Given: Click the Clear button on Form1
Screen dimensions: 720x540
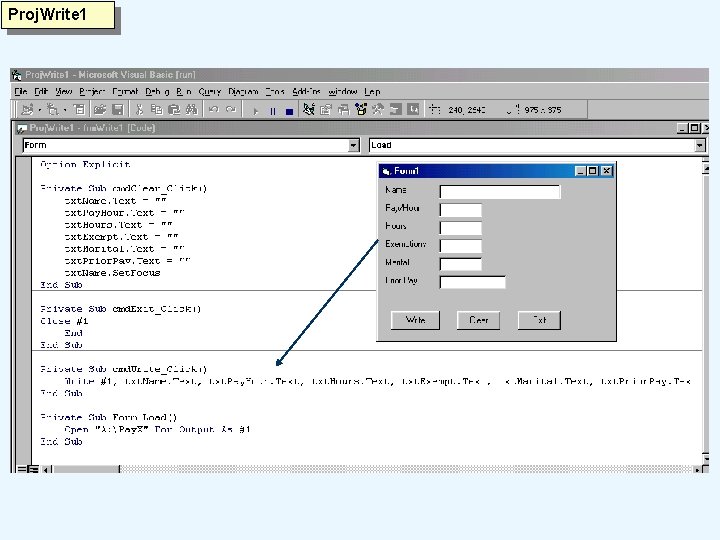Looking at the screenshot, I should [x=478, y=320].
